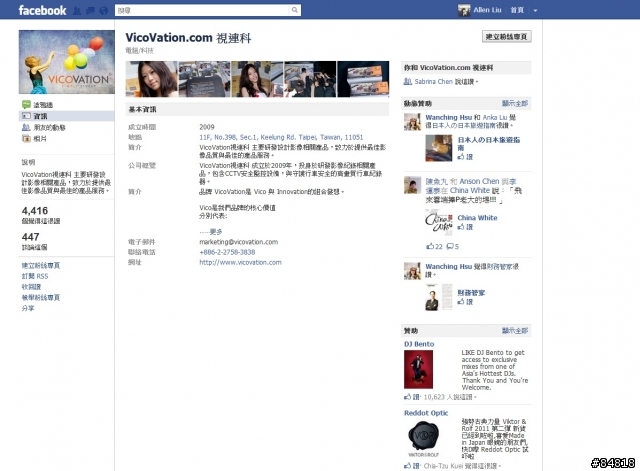Open friend requests icon in header
This screenshot has width=640, height=471.
pyautogui.click(x=77, y=11)
